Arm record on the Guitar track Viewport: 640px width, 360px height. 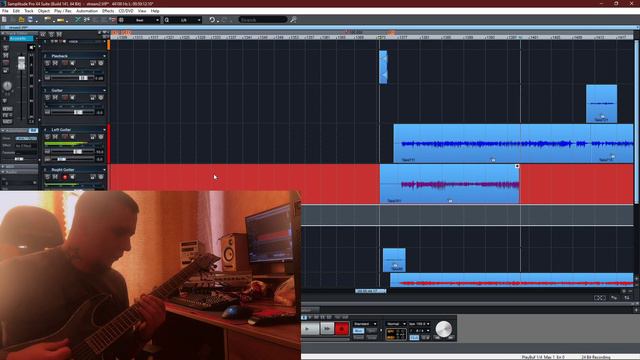pos(64,98)
